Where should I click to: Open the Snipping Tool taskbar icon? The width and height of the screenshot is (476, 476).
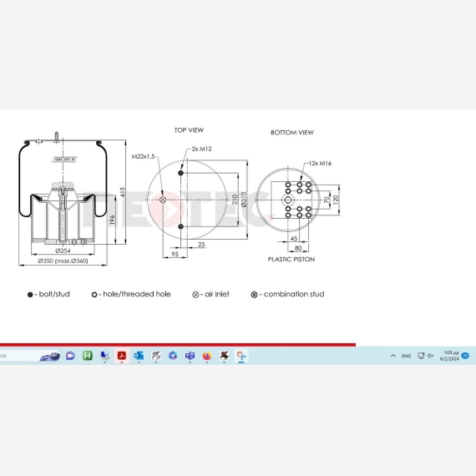[x=241, y=356]
